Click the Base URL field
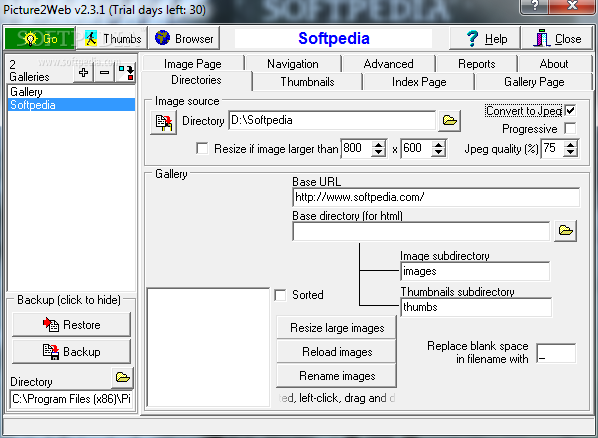Screen dimensions: 598x438 (x=436, y=197)
